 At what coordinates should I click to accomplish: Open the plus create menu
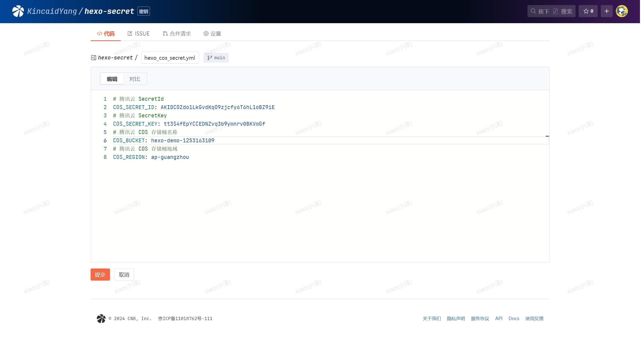[x=607, y=11]
